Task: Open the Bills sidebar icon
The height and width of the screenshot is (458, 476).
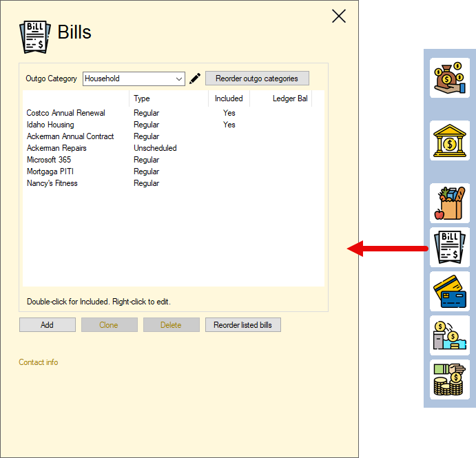Action: tap(450, 247)
